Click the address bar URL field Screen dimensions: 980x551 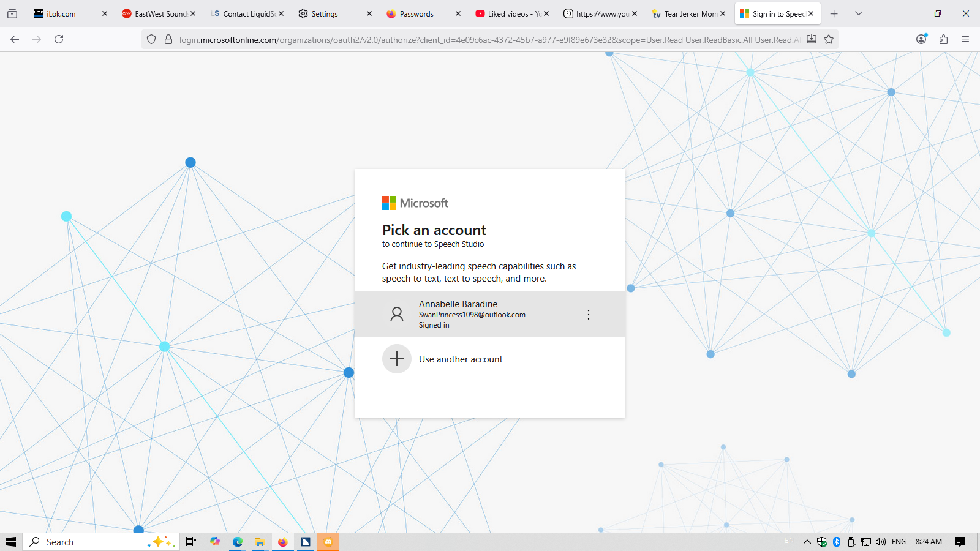(489, 40)
